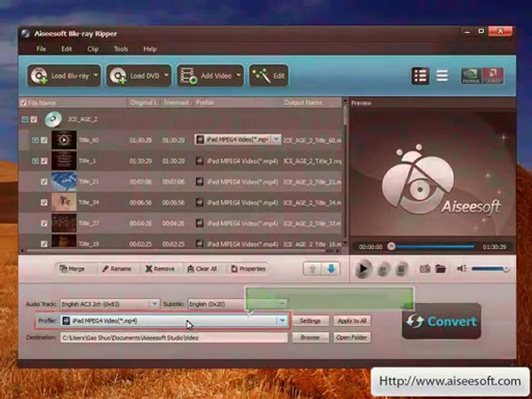Click the Add Video filmstrip icon
Viewport: 532px width, 399px height.
pos(188,76)
